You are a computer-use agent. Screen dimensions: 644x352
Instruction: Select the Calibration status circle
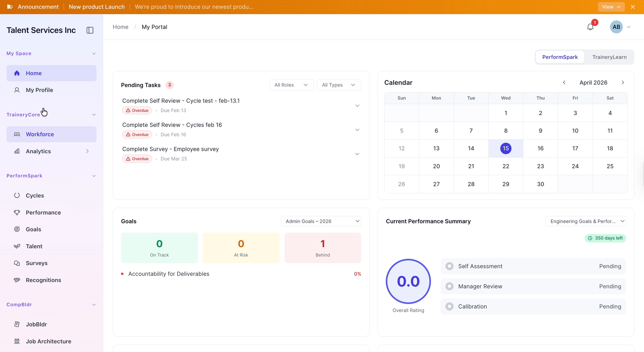pyautogui.click(x=449, y=307)
